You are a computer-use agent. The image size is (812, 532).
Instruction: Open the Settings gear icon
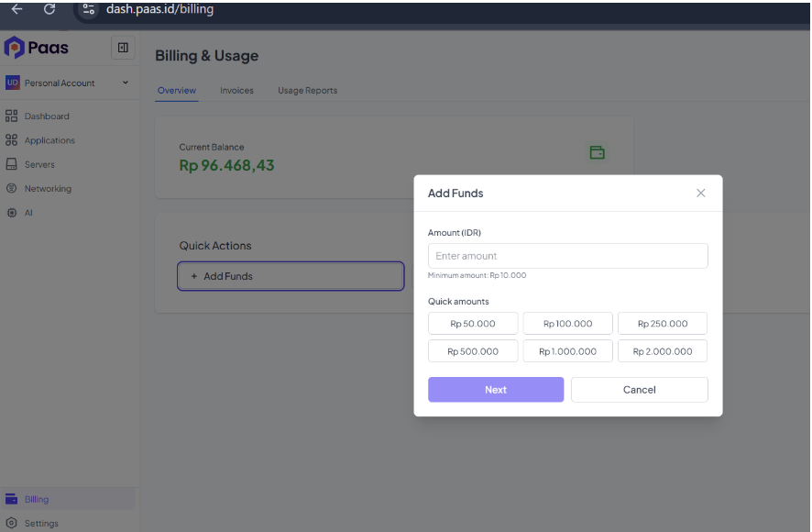[x=11, y=523]
